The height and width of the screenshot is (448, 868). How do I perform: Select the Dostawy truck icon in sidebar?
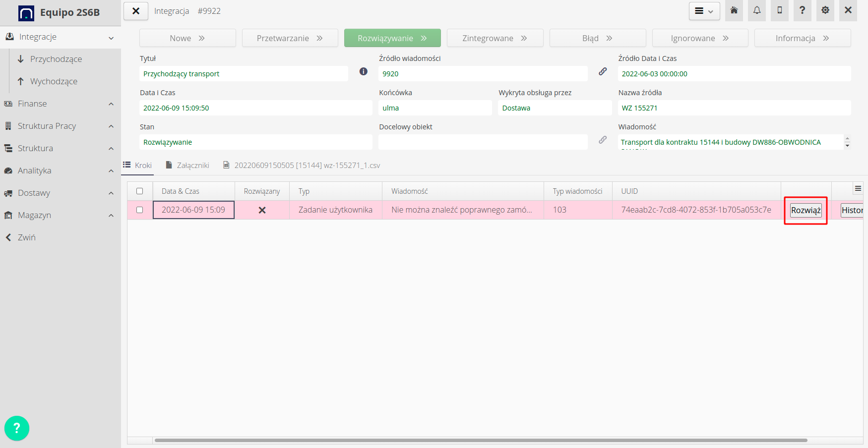coord(8,193)
